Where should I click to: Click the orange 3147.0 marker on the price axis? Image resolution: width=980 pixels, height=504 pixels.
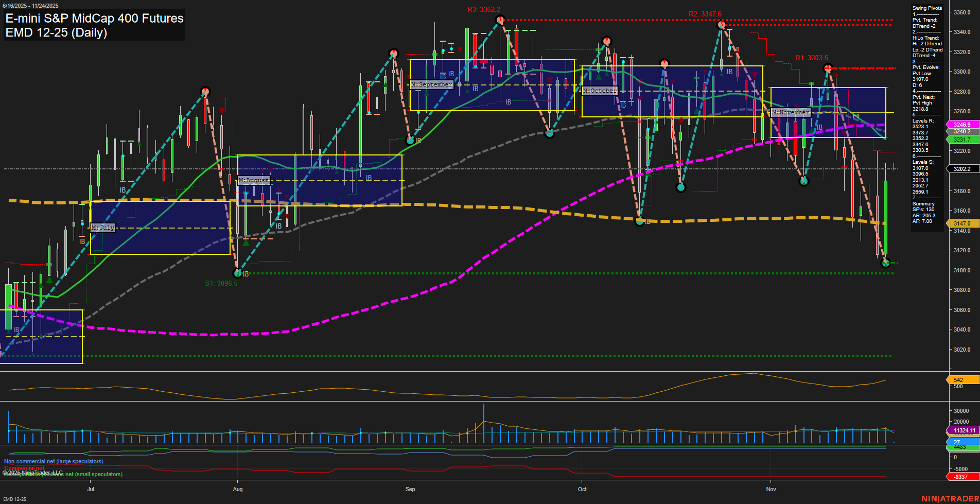(960, 223)
